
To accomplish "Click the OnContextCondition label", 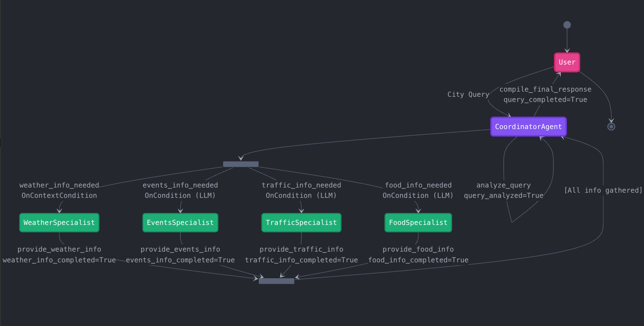I will 59,196.
